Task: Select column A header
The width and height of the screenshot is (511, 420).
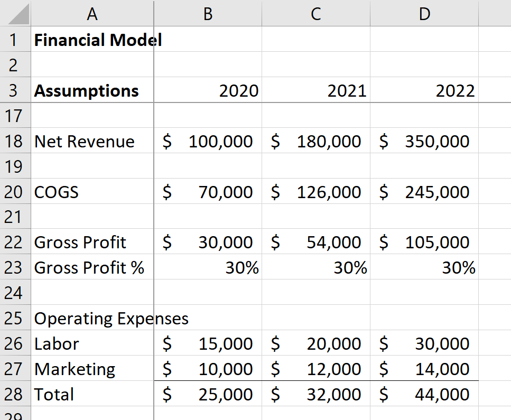Action: (x=92, y=14)
